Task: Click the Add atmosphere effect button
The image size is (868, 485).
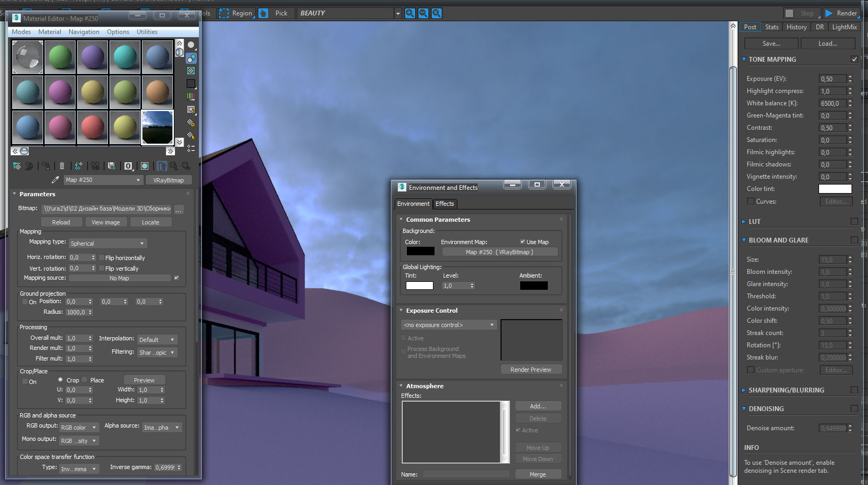Action: coord(538,406)
